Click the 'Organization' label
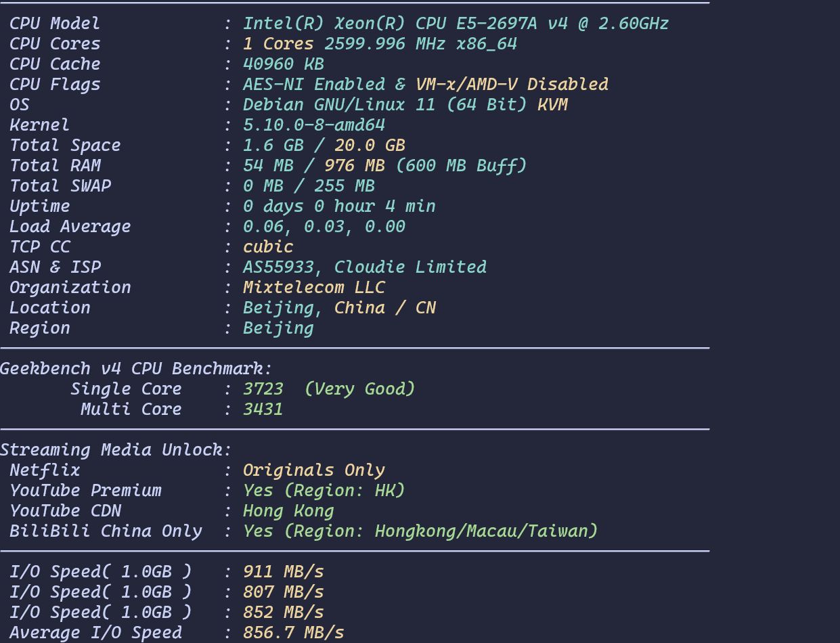This screenshot has height=643, width=840. [x=70, y=288]
